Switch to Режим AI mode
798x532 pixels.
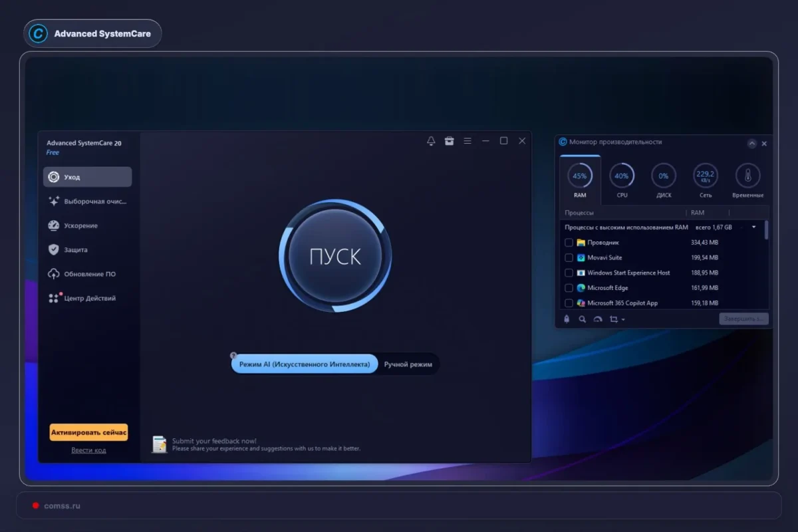305,364
